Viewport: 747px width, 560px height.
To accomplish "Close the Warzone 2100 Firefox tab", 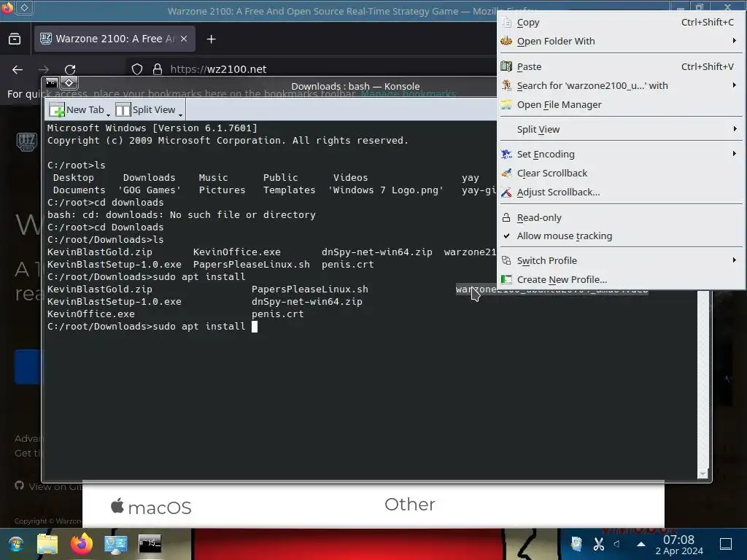I will [x=184, y=39].
